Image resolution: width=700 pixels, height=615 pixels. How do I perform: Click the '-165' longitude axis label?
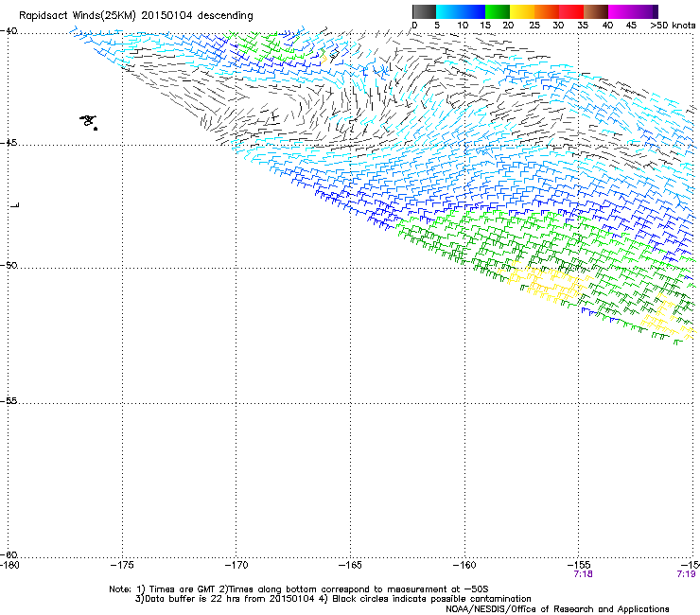pyautogui.click(x=350, y=565)
